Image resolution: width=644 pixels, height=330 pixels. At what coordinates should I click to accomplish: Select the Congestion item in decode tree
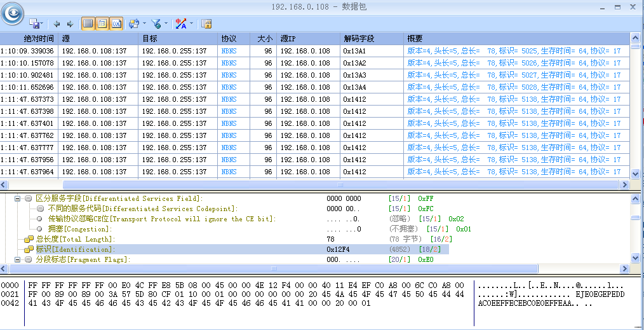click(x=79, y=229)
